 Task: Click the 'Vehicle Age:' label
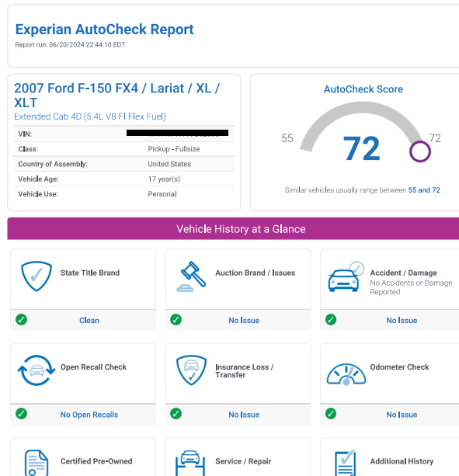pyautogui.click(x=38, y=179)
